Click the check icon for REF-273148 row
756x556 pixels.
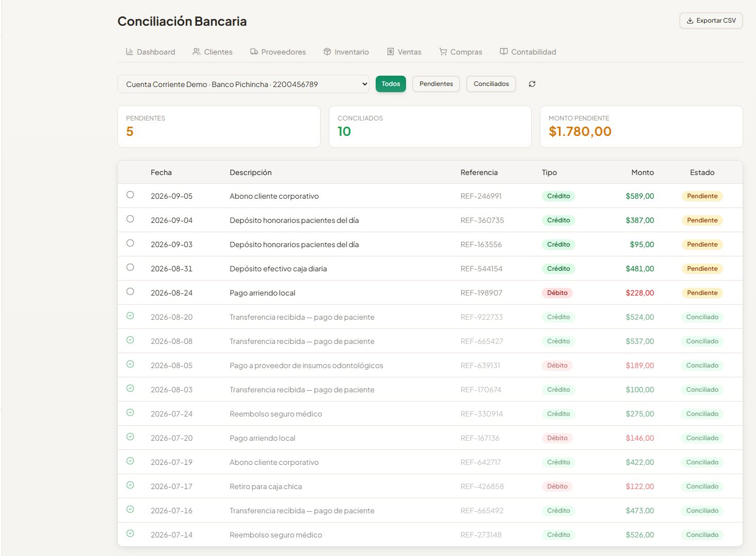click(130, 533)
